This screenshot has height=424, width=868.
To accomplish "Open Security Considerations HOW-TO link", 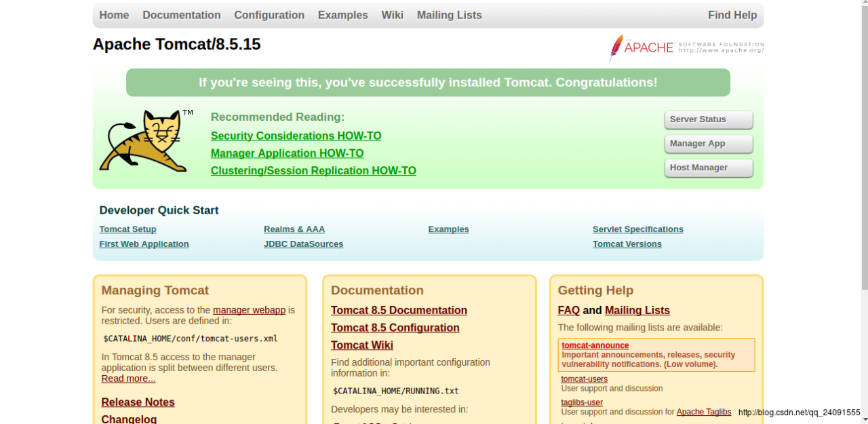I will [x=296, y=136].
